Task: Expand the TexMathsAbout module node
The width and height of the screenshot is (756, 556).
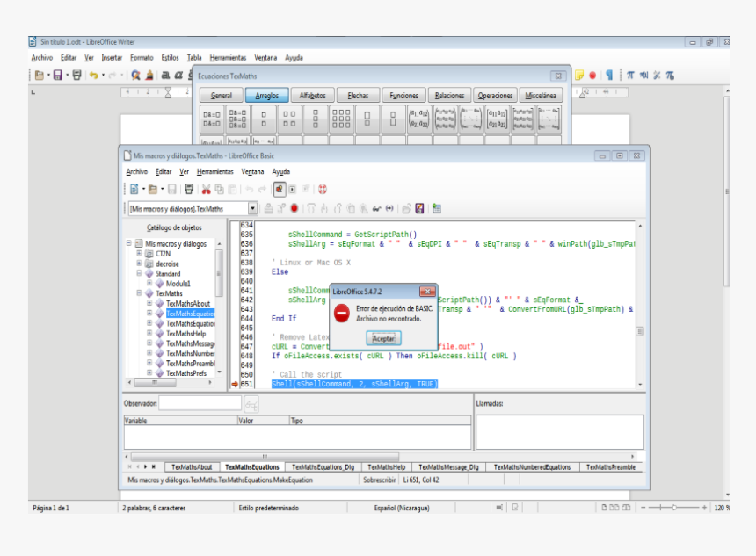Action: pyautogui.click(x=149, y=303)
